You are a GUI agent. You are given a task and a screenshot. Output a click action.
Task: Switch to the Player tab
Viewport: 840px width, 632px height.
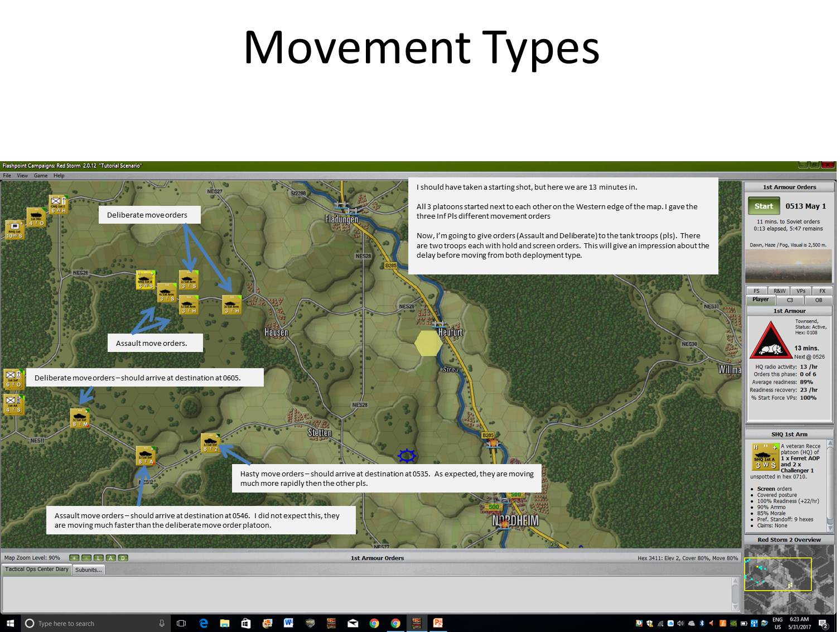pyautogui.click(x=760, y=300)
